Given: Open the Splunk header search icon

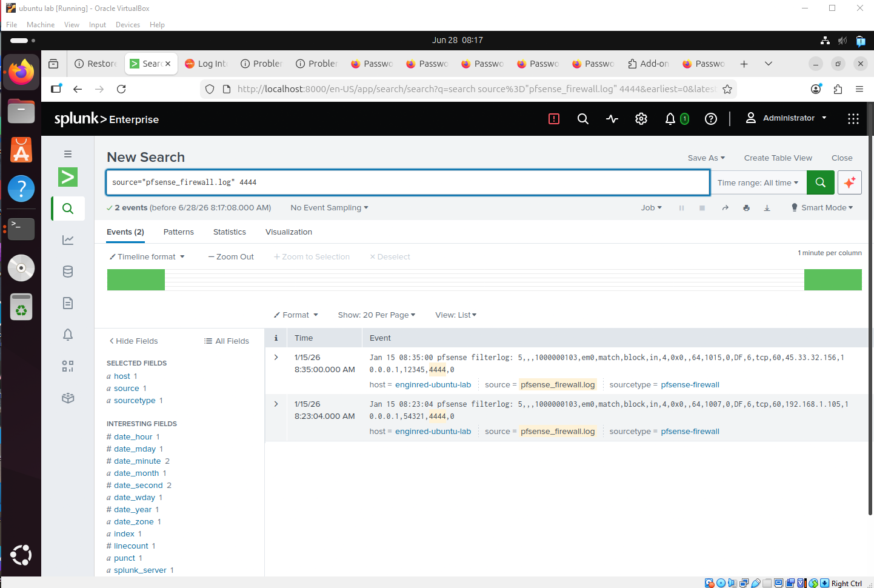Looking at the screenshot, I should pyautogui.click(x=582, y=119).
